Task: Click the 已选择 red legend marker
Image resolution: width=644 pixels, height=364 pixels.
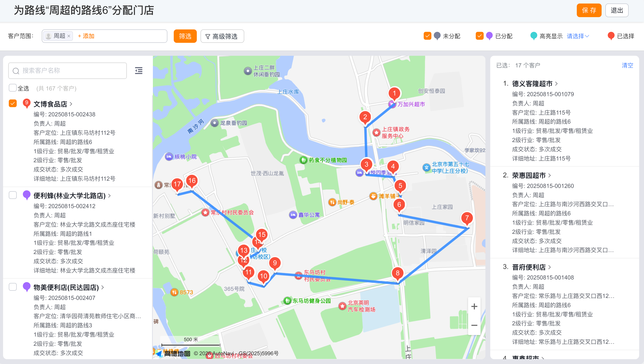Action: (611, 36)
